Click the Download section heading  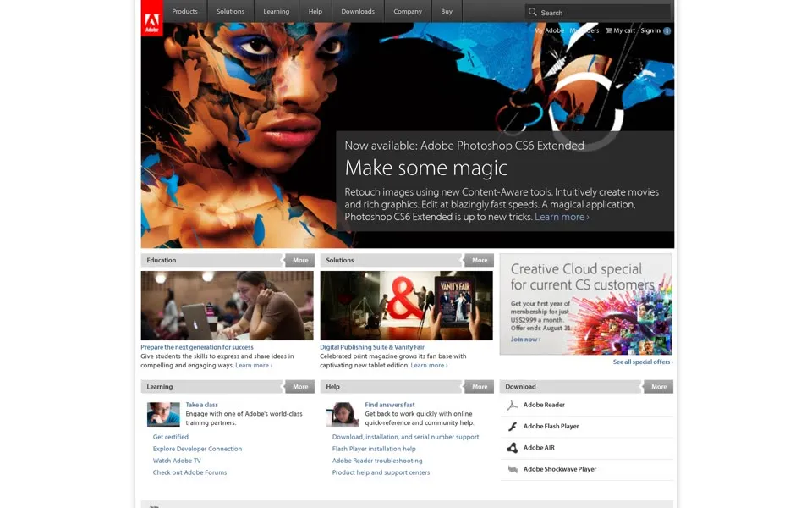tap(520, 387)
